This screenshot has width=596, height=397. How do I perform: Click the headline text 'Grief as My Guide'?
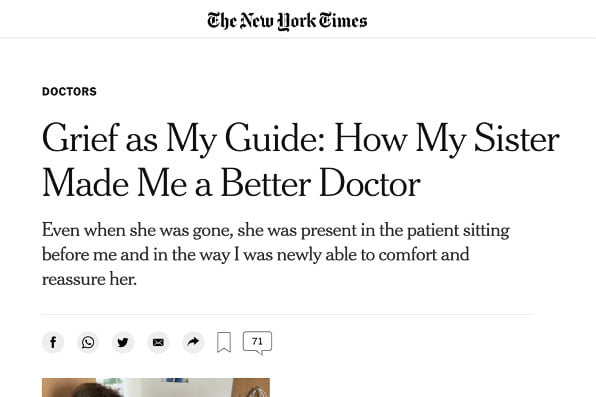(x=183, y=138)
